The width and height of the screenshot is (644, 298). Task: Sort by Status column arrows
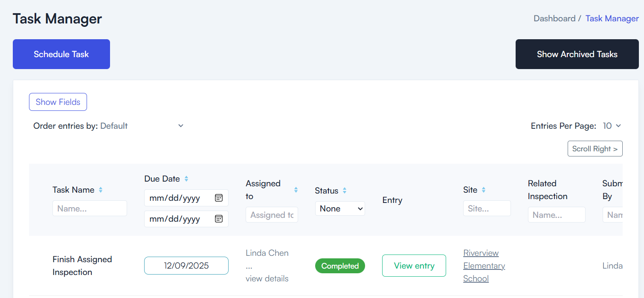pos(345,191)
